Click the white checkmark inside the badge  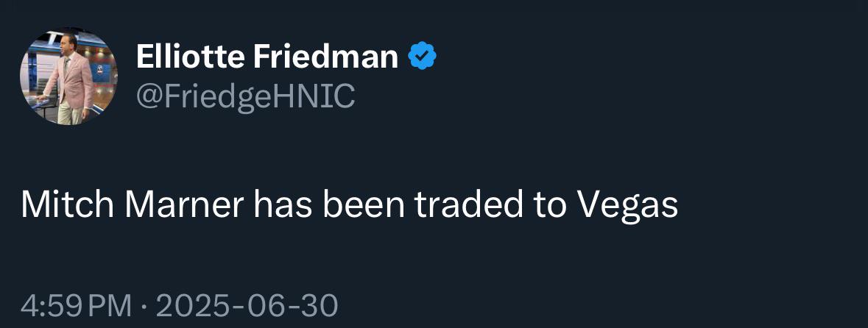pos(423,56)
